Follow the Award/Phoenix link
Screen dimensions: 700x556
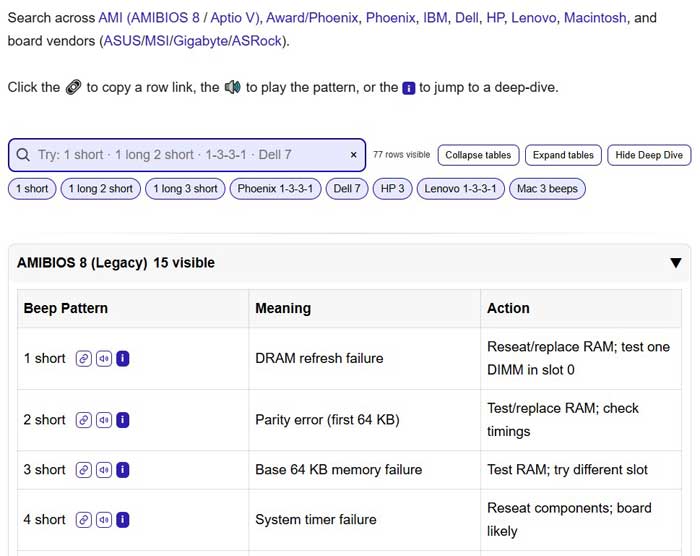312,18
